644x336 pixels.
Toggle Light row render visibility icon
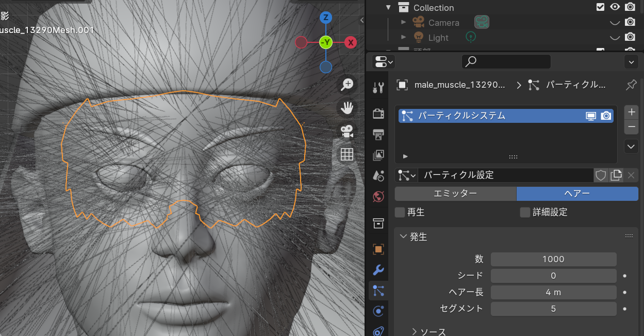coord(630,37)
